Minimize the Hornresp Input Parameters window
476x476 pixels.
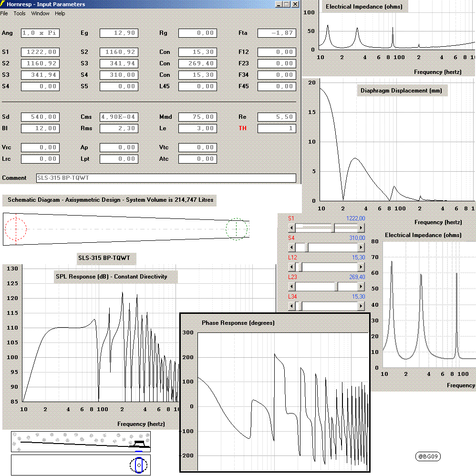pos(279,4)
